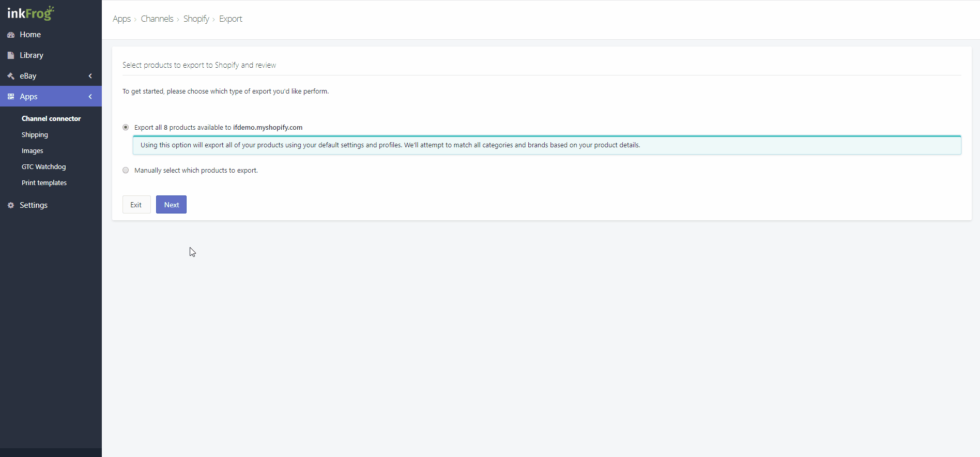
Task: Click the eBay gavel icon
Action: point(11,76)
